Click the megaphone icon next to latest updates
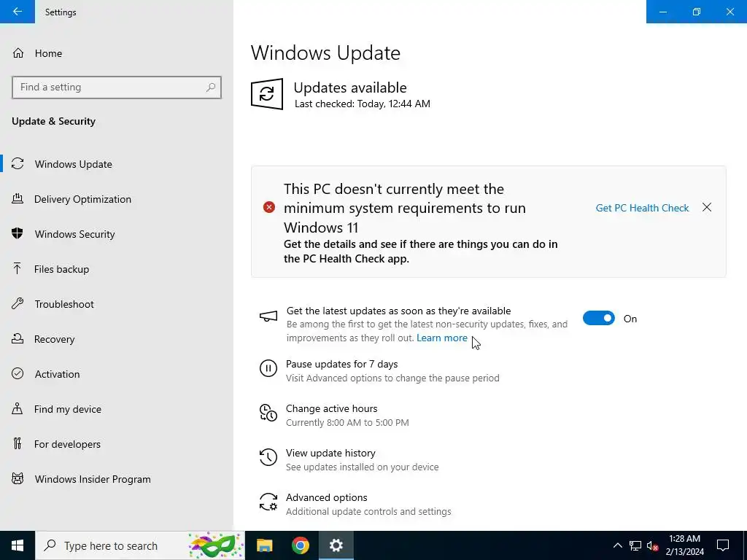747x560 pixels. pos(268,316)
